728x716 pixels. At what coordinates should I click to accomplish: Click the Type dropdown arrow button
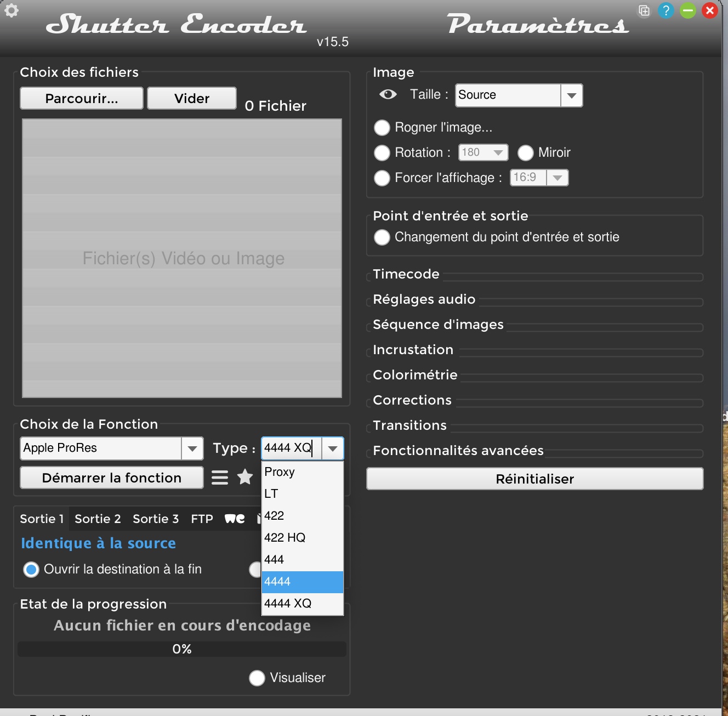[x=332, y=448]
